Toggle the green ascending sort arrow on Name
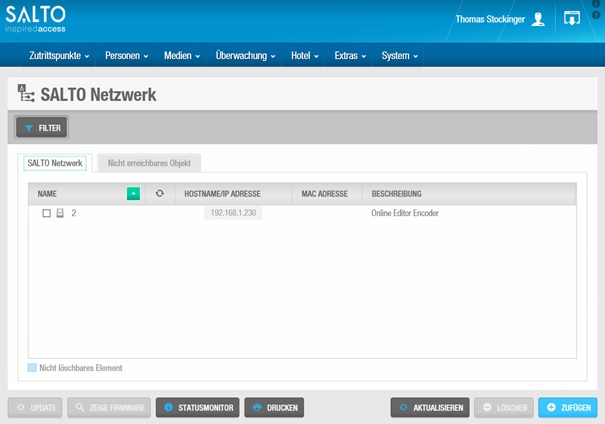 [133, 193]
